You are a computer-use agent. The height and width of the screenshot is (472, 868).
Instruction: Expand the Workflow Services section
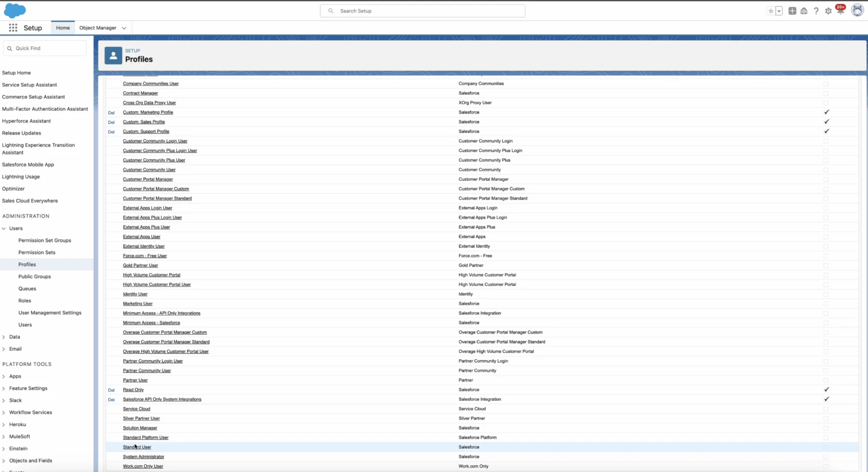[x=4, y=413]
